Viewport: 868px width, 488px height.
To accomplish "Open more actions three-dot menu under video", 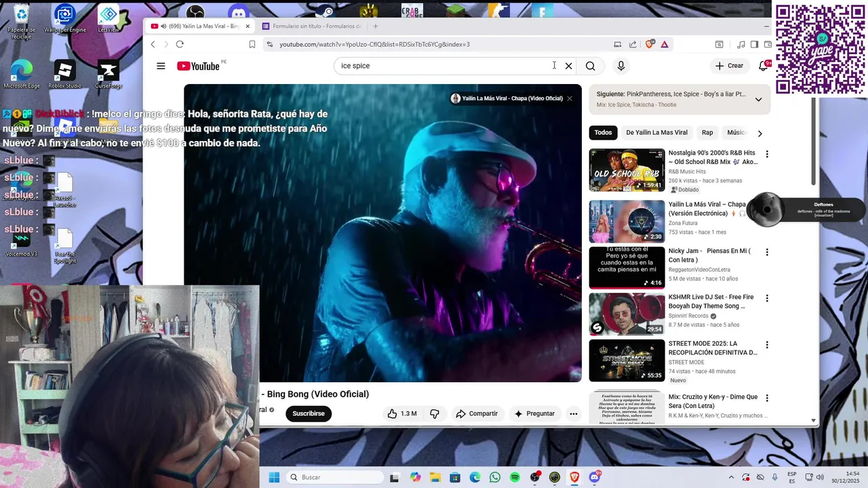I will click(x=574, y=413).
